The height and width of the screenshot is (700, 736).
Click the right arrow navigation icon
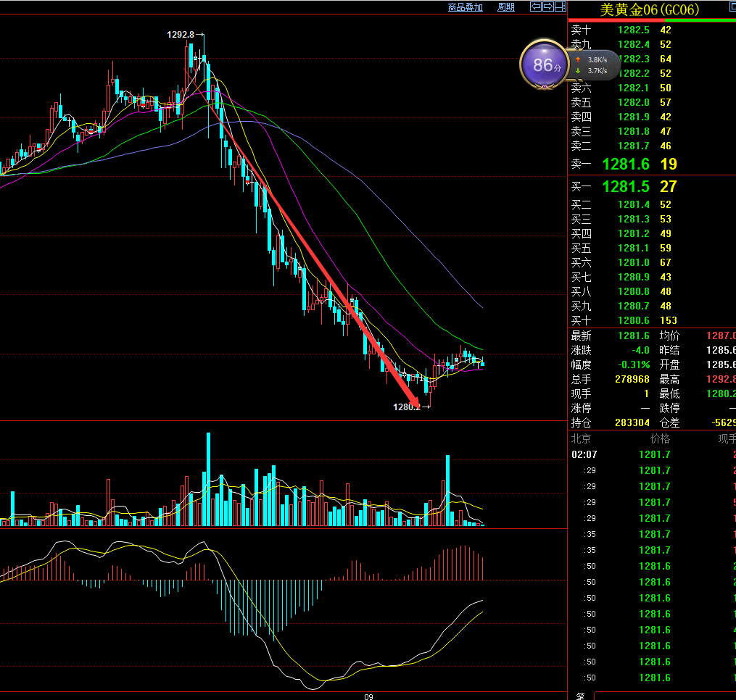tap(548, 7)
